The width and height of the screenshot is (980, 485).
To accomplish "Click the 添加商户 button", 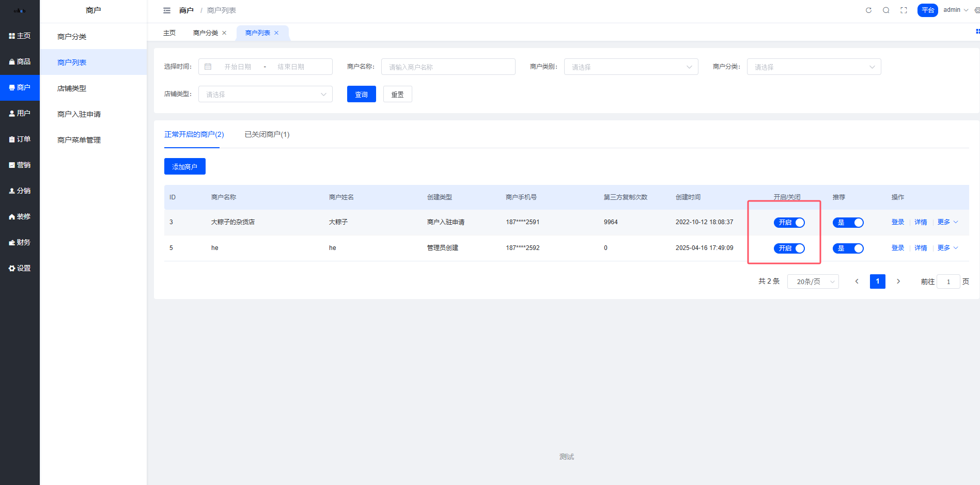I will click(x=184, y=167).
